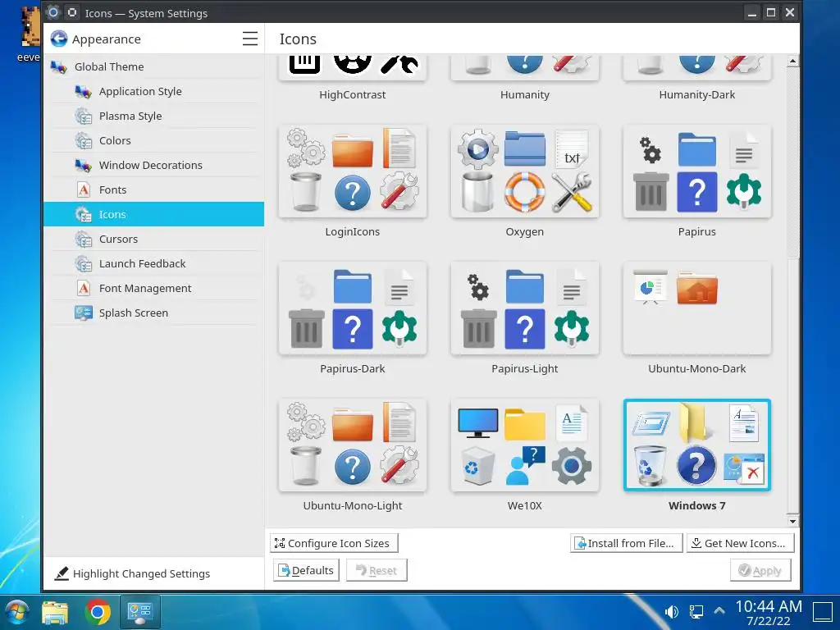Open the volume control in system tray
The image size is (840, 630).
click(672, 612)
